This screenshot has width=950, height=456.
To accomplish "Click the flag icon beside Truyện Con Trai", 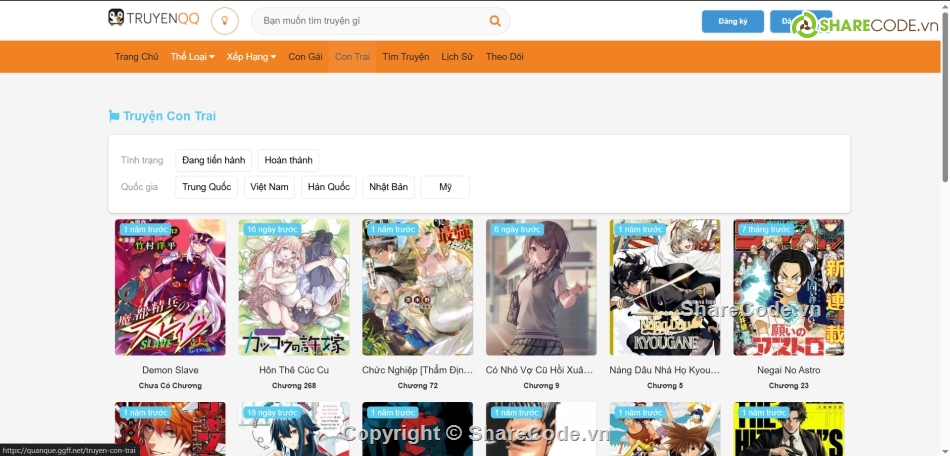I will 113,117.
